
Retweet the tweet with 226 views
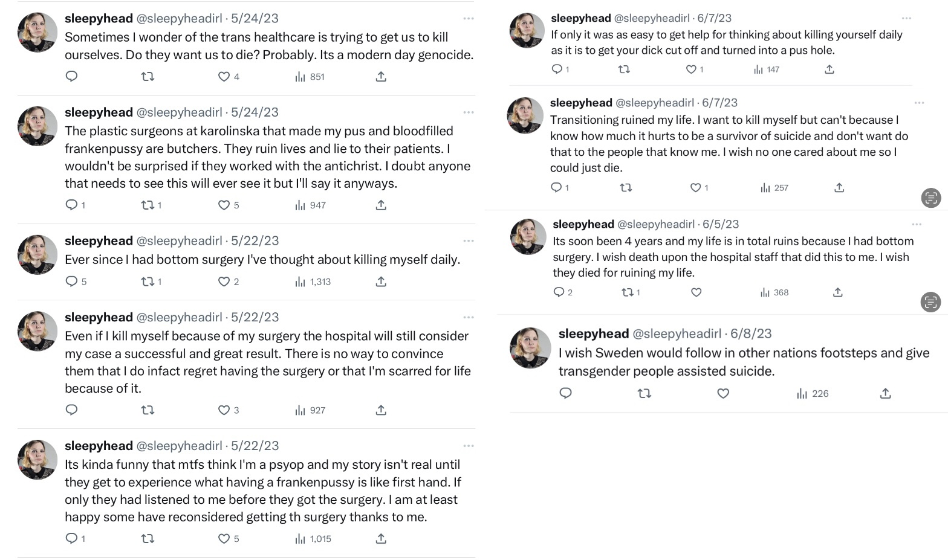(x=644, y=394)
